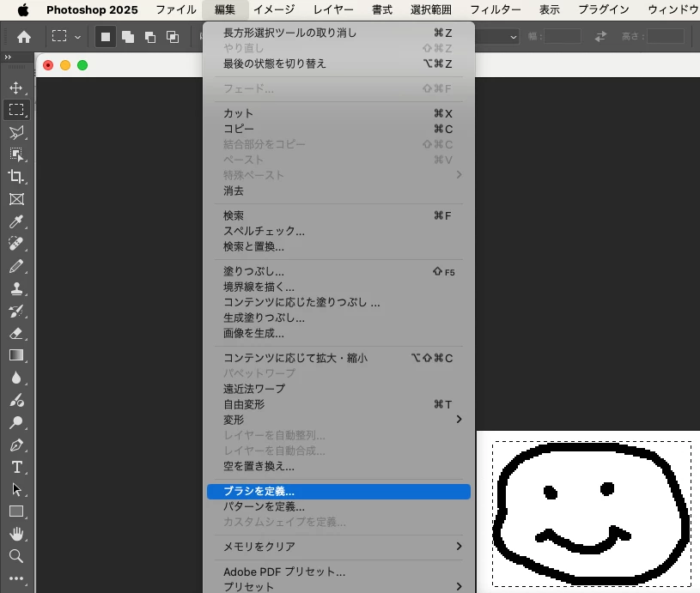This screenshot has width=700, height=593.
Task: Go to the Home screen
Action: pos(24,37)
